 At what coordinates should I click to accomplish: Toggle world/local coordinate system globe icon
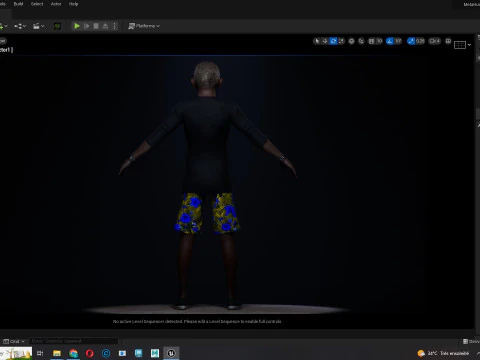(x=351, y=41)
